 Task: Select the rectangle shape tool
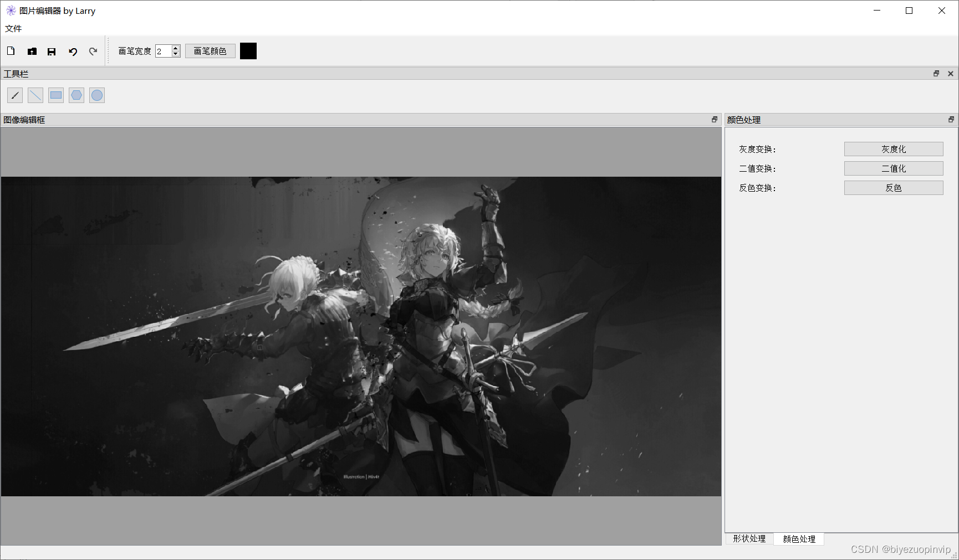pyautogui.click(x=56, y=95)
